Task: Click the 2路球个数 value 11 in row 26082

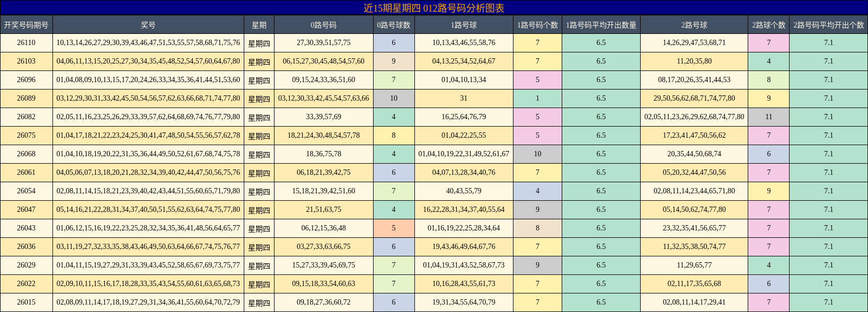Action: pyautogui.click(x=769, y=117)
